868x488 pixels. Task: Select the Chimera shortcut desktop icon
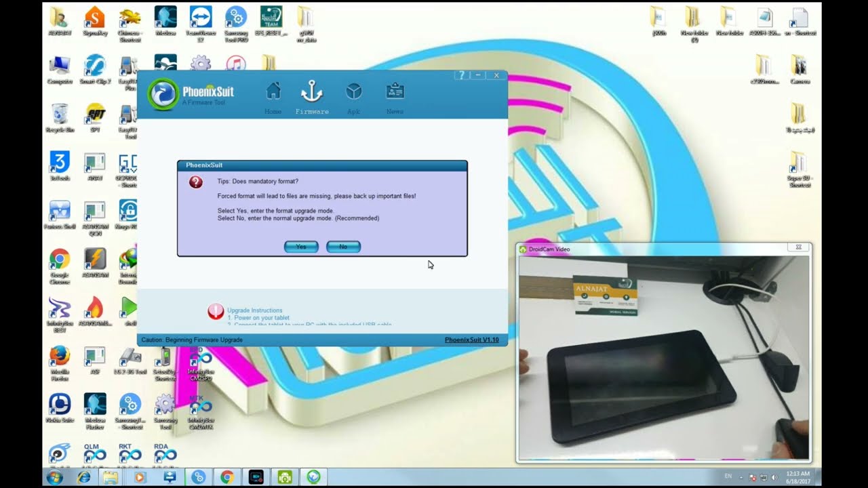coord(130,24)
